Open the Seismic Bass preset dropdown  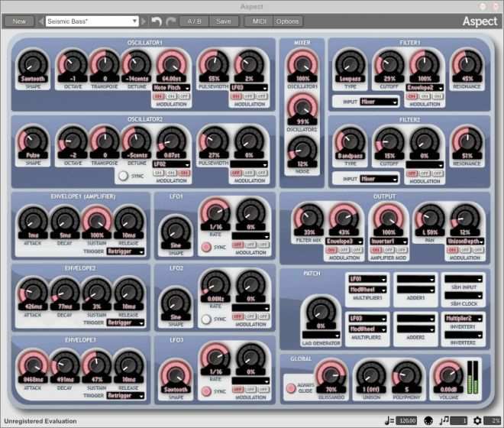pyautogui.click(x=92, y=21)
